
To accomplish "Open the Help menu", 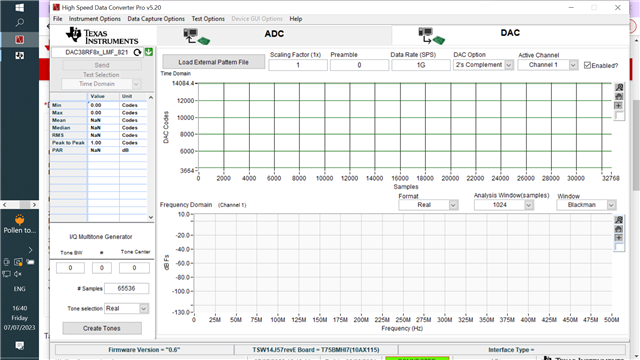I will coord(296,19).
